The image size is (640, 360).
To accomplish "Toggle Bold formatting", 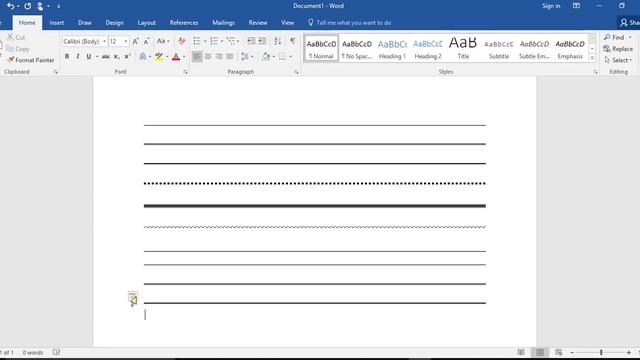I will coord(67,56).
